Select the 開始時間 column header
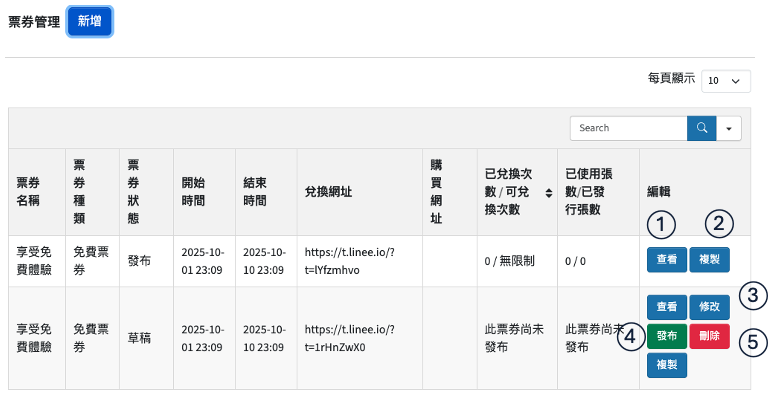The height and width of the screenshot is (401, 779). click(194, 191)
